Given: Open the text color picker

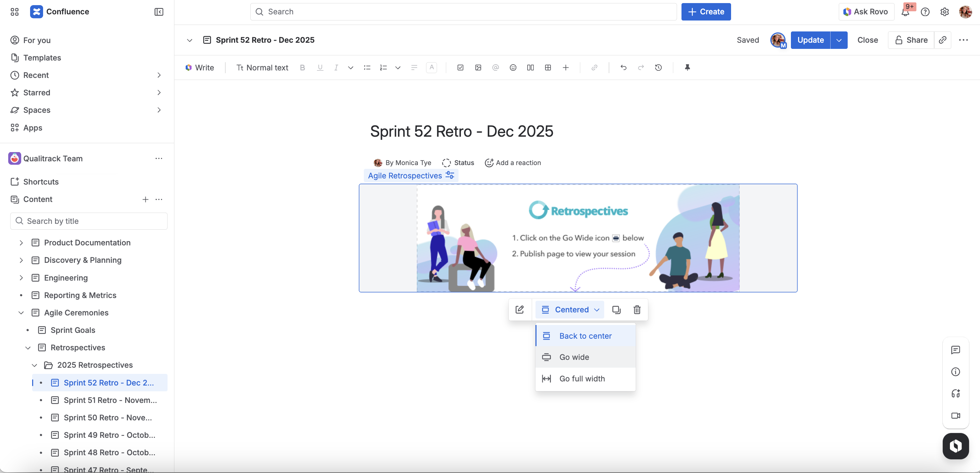Looking at the screenshot, I should pyautogui.click(x=432, y=68).
